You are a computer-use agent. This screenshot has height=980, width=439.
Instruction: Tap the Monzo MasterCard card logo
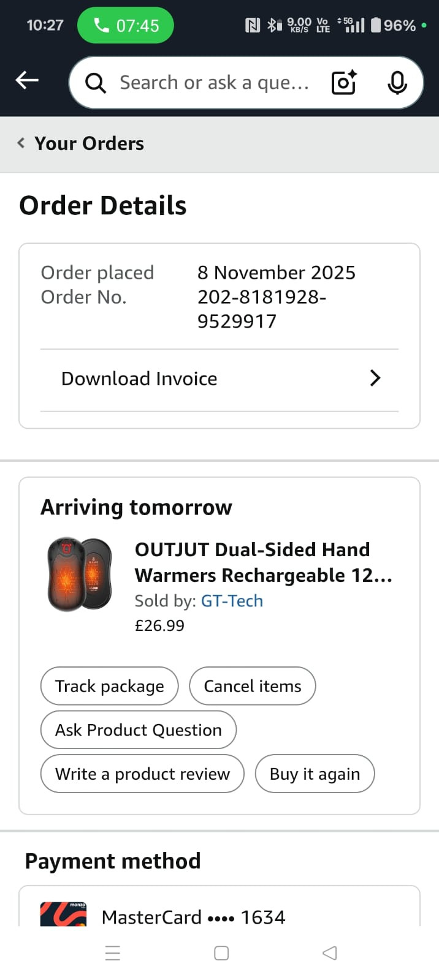click(x=63, y=914)
